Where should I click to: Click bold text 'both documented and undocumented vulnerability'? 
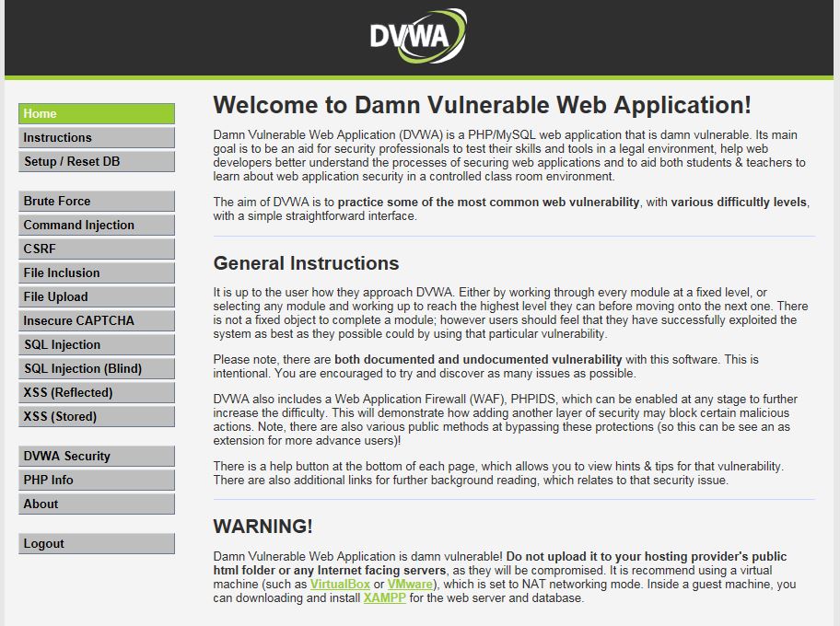478,360
